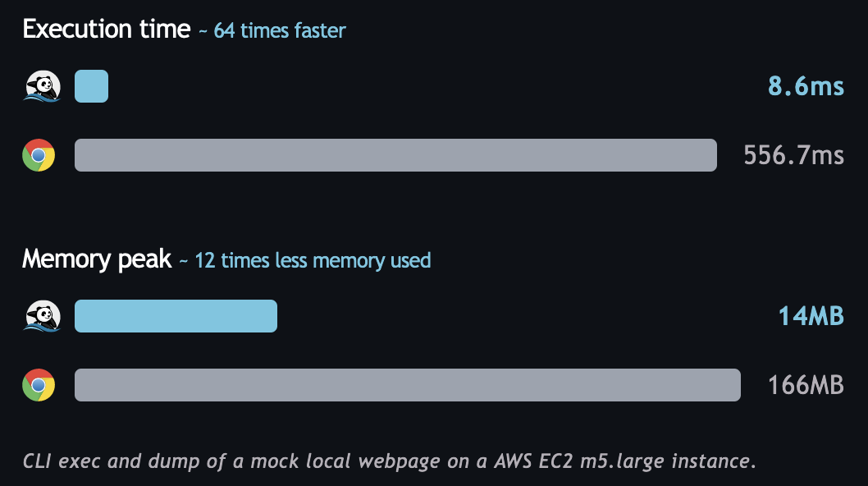Click the small blue 8.6ms execution bar
Screen dimensions: 868x486
(91, 86)
